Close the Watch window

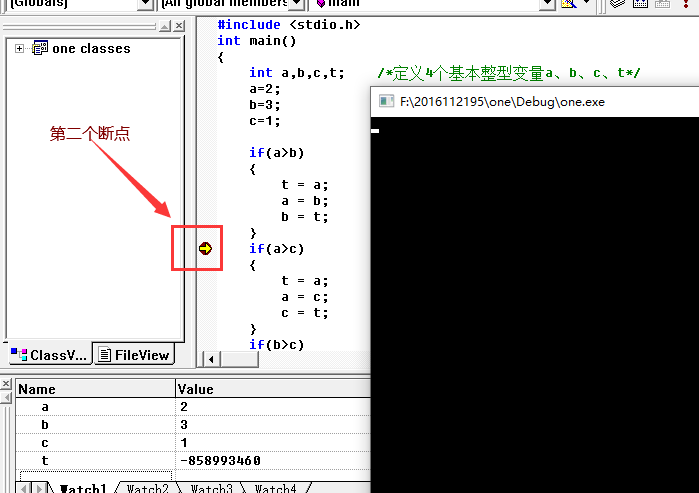[x=6, y=384]
